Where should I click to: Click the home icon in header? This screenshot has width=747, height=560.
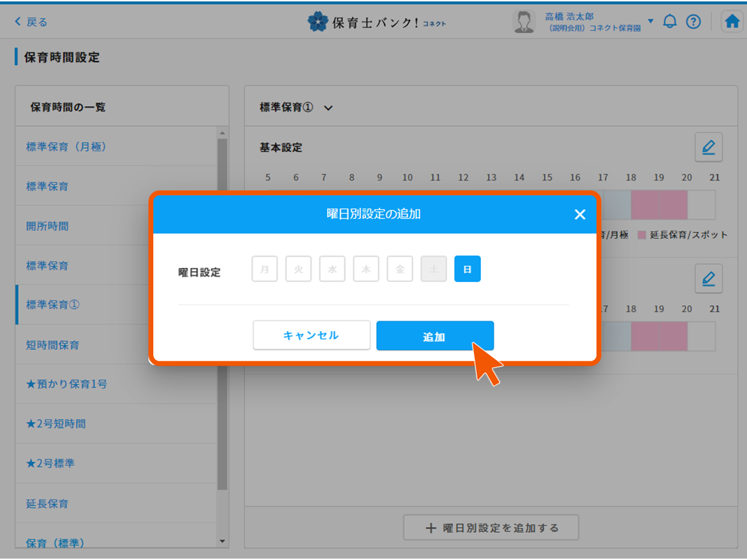[732, 22]
